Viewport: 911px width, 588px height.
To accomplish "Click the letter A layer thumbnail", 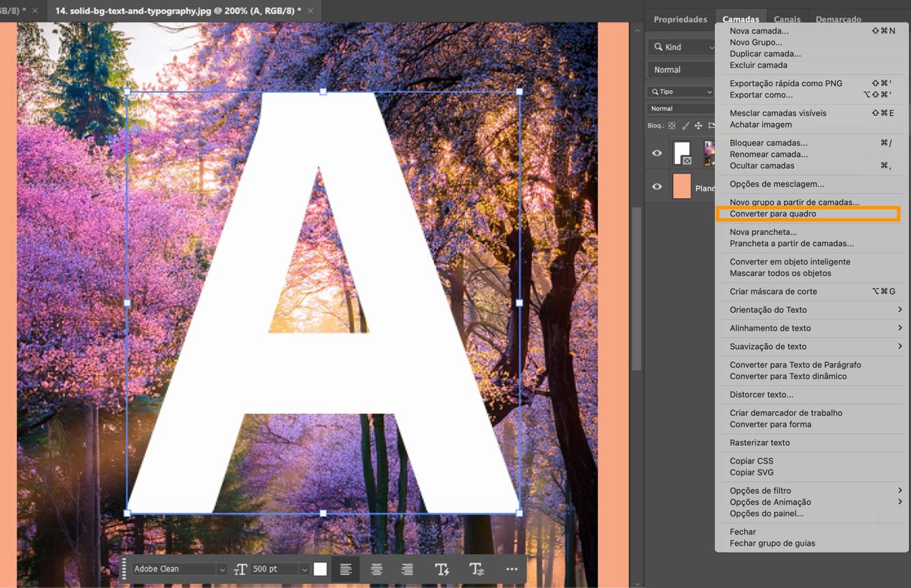I will click(682, 152).
